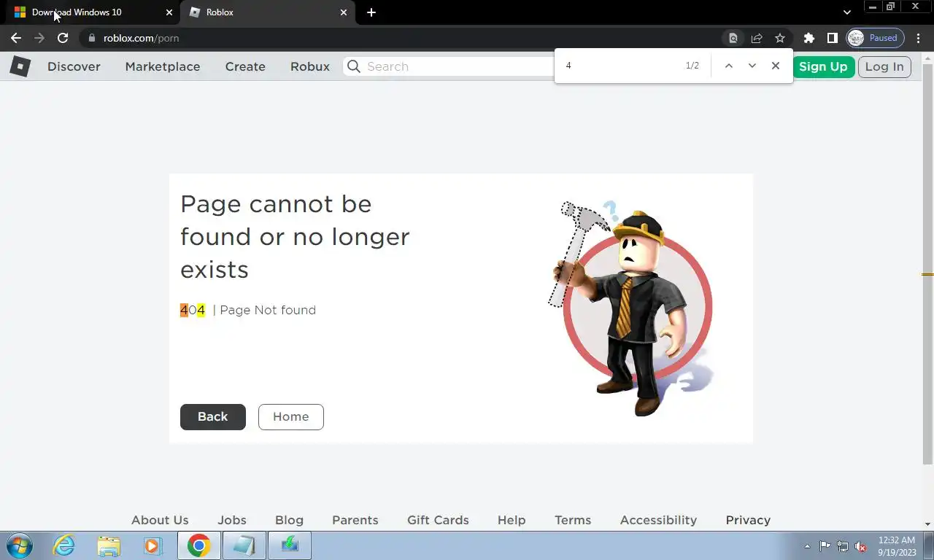Click the Back button

pos(213,416)
